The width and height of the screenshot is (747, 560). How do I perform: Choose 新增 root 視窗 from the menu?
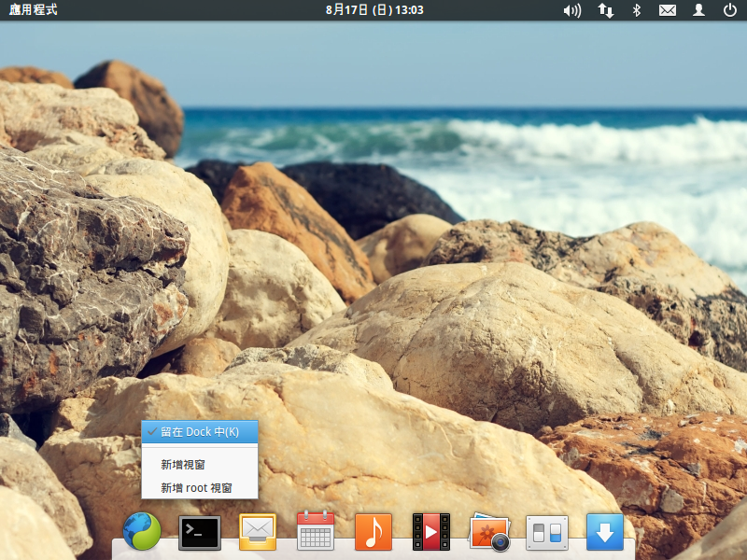coord(200,487)
